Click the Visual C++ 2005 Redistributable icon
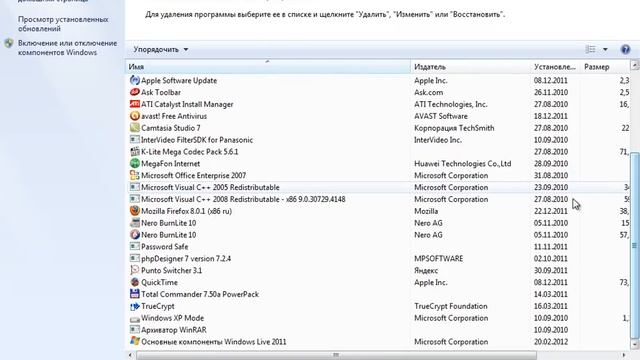640x360 pixels. tap(134, 187)
